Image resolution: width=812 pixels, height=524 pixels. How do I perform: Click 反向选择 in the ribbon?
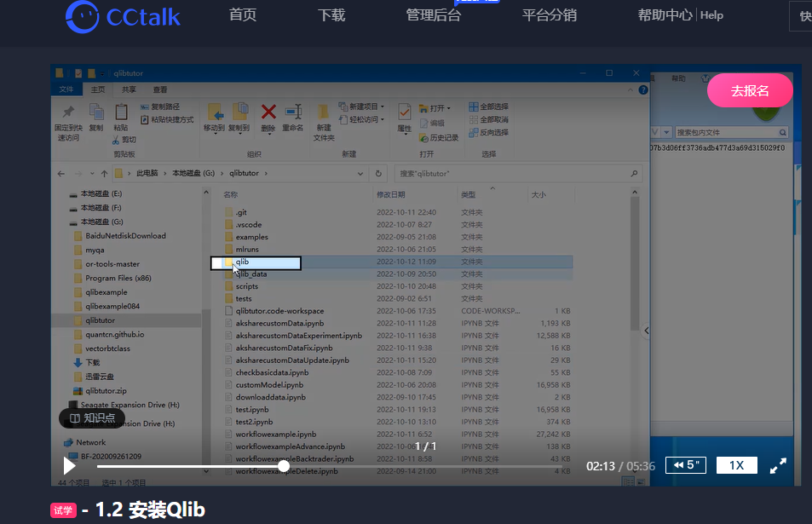point(488,133)
